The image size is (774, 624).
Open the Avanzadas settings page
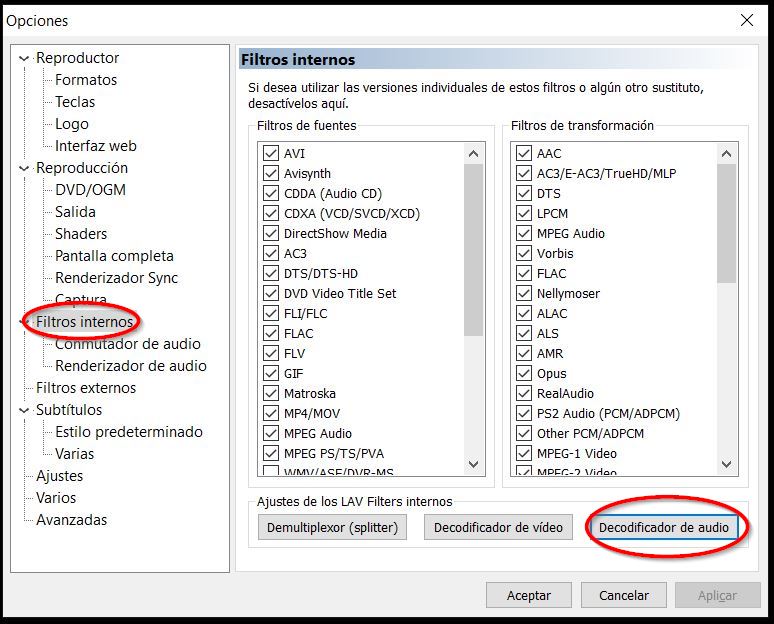[72, 520]
